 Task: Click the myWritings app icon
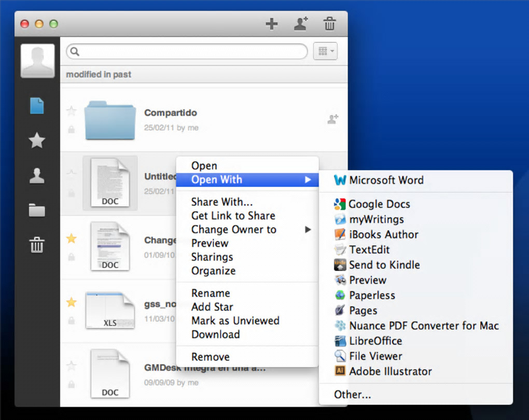[340, 219]
